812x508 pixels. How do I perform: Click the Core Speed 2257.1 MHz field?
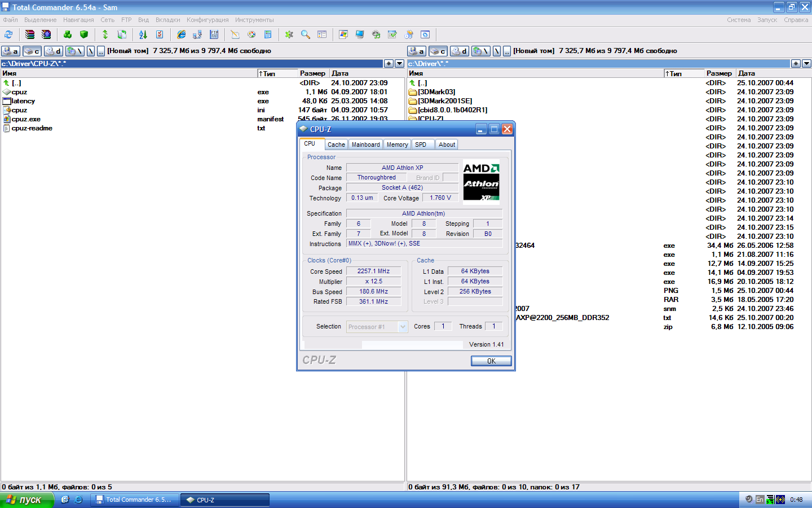point(373,271)
